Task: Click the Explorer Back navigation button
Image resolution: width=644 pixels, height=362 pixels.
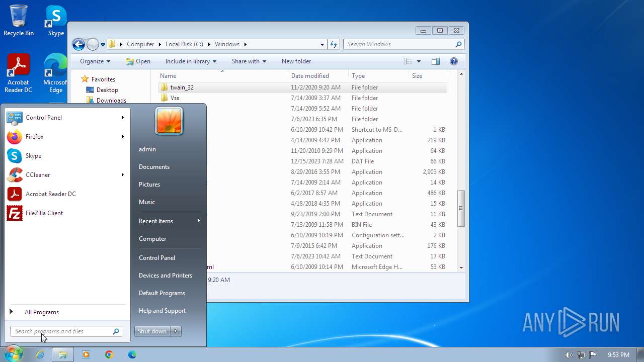Action: coord(78,44)
